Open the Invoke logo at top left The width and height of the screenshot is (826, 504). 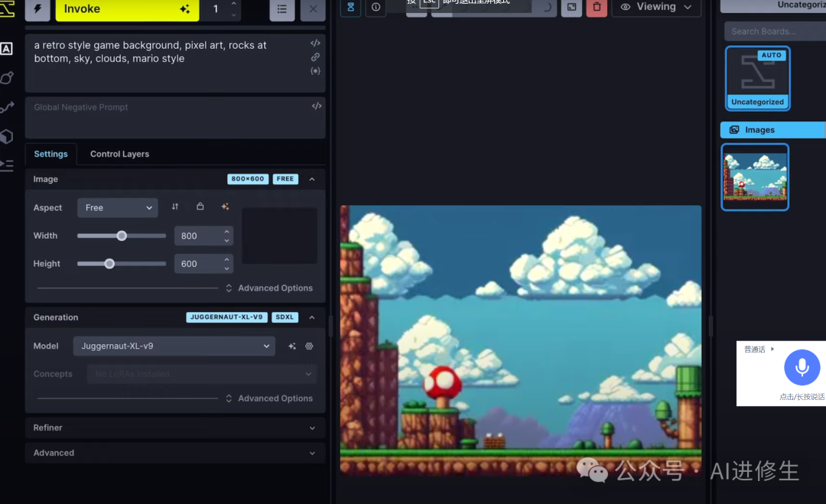(7, 9)
